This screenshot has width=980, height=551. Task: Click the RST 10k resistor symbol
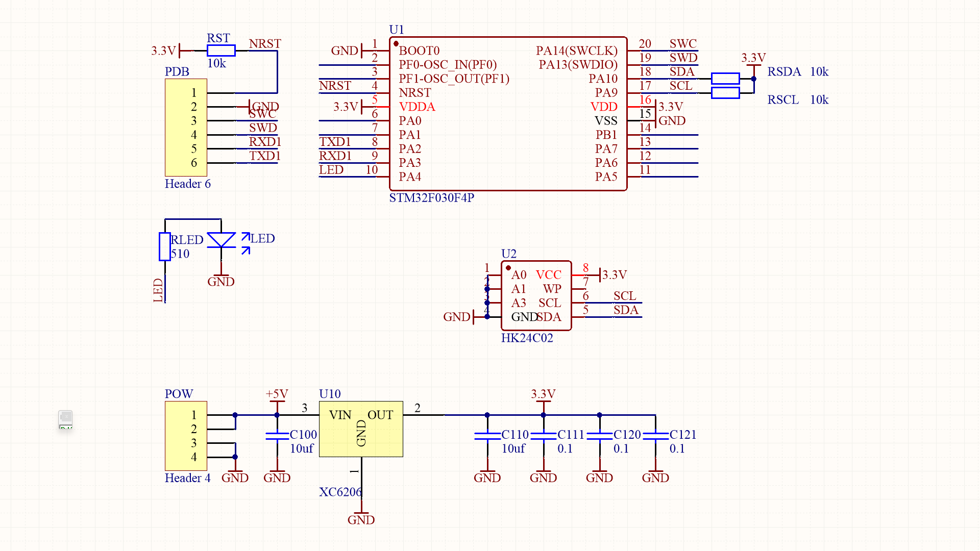221,51
